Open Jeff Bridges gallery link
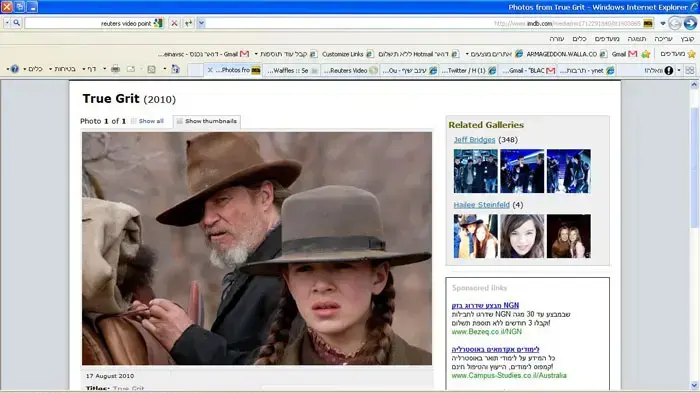Viewport: 700px width, 393px height. point(474,140)
